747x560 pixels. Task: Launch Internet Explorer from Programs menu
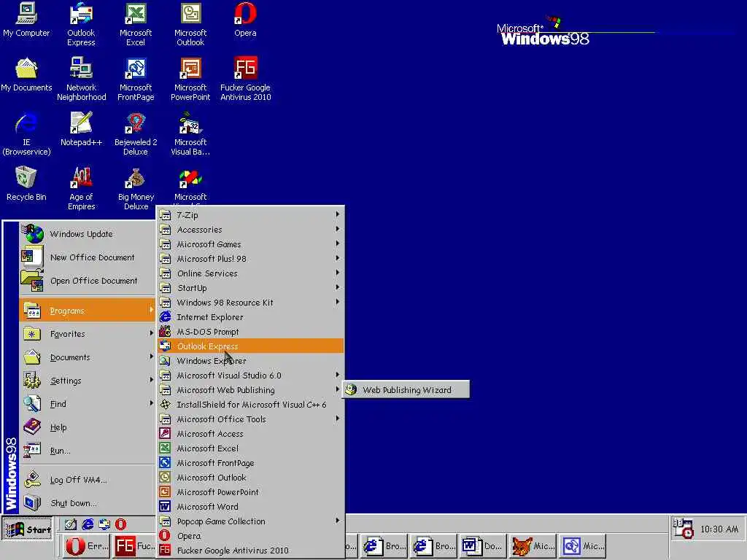[251, 317]
